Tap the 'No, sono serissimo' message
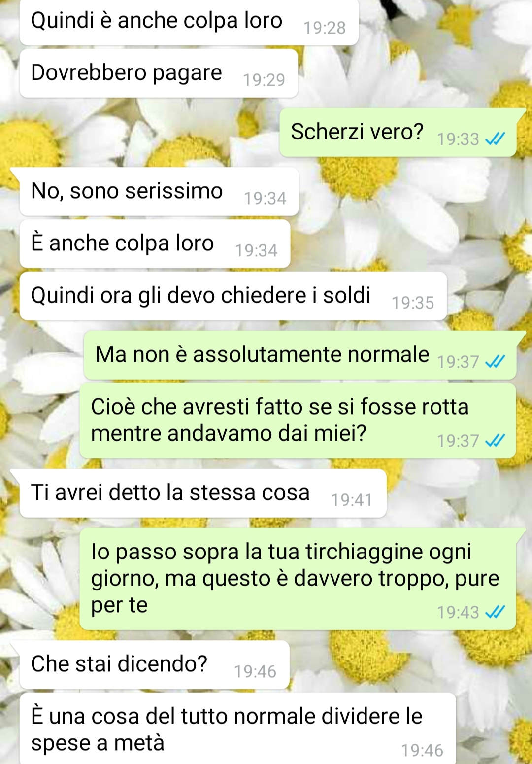The height and width of the screenshot is (764, 532). pos(159,192)
